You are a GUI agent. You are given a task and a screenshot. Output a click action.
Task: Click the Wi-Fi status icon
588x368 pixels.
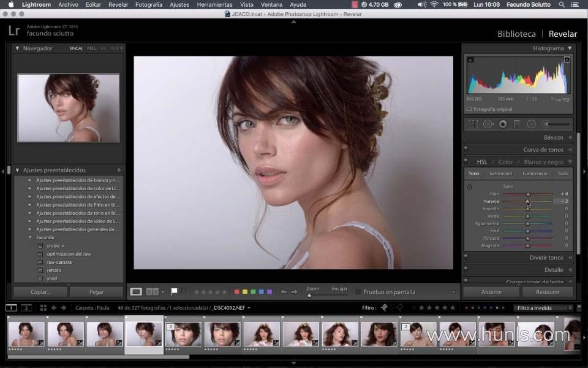pos(434,4)
